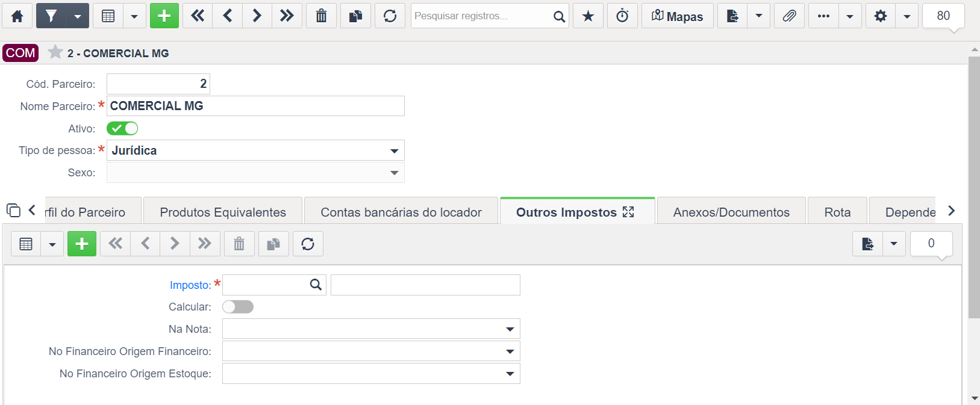Open Outros Impostos grid view dropdown arrow
This screenshot has height=405, width=980.
coord(52,244)
